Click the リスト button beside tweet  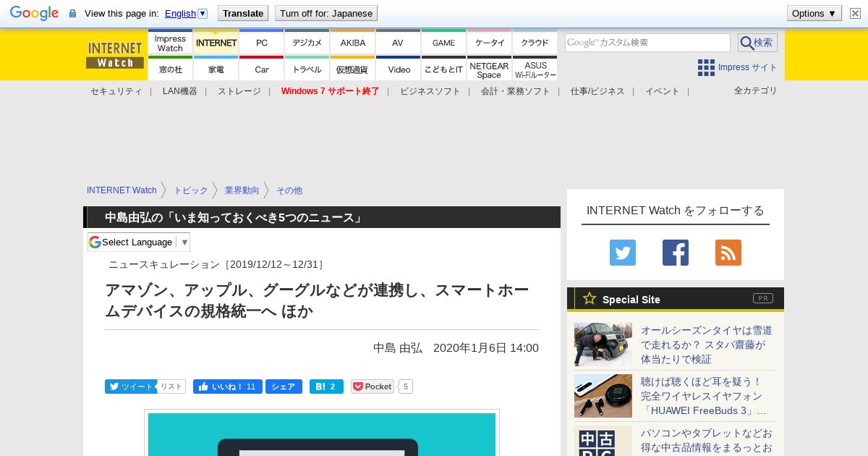click(x=171, y=387)
